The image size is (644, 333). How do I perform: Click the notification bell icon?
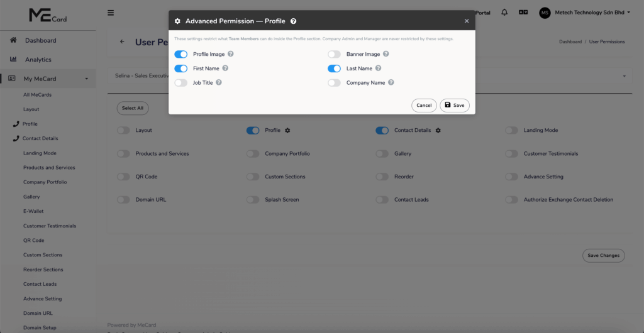point(504,13)
